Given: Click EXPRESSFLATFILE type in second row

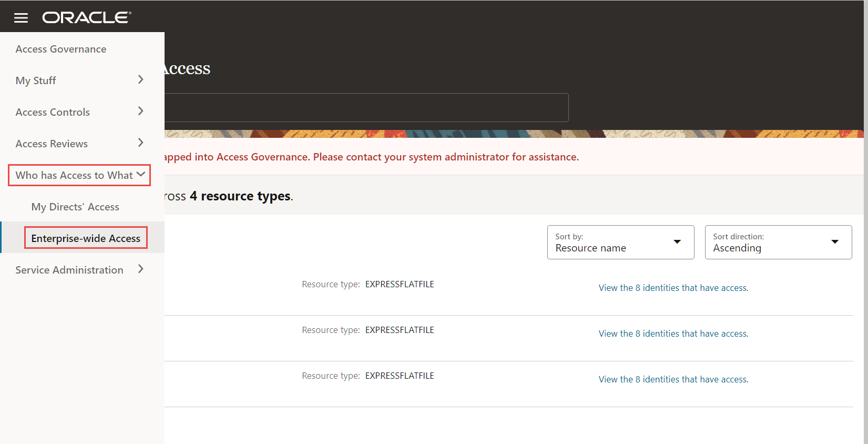Looking at the screenshot, I should [x=400, y=330].
